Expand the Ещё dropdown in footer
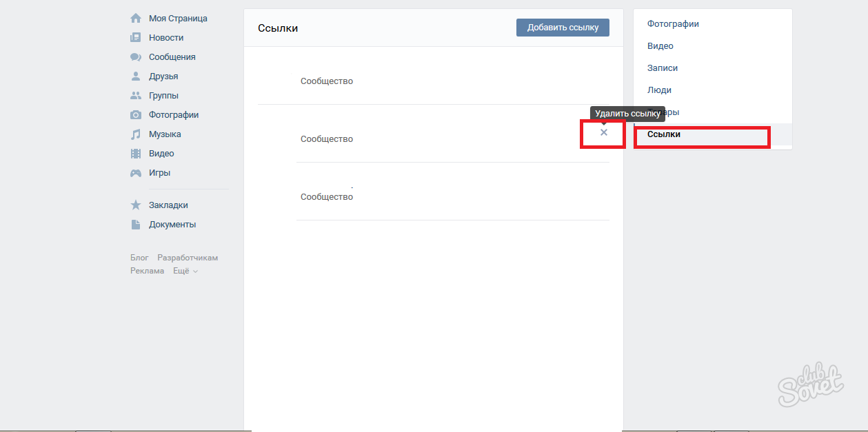This screenshot has width=868, height=432. click(x=185, y=271)
